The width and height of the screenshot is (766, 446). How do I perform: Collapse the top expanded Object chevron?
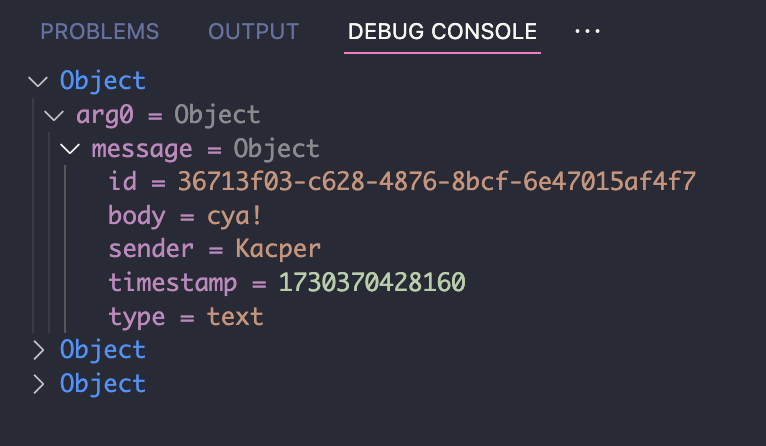click(x=39, y=81)
